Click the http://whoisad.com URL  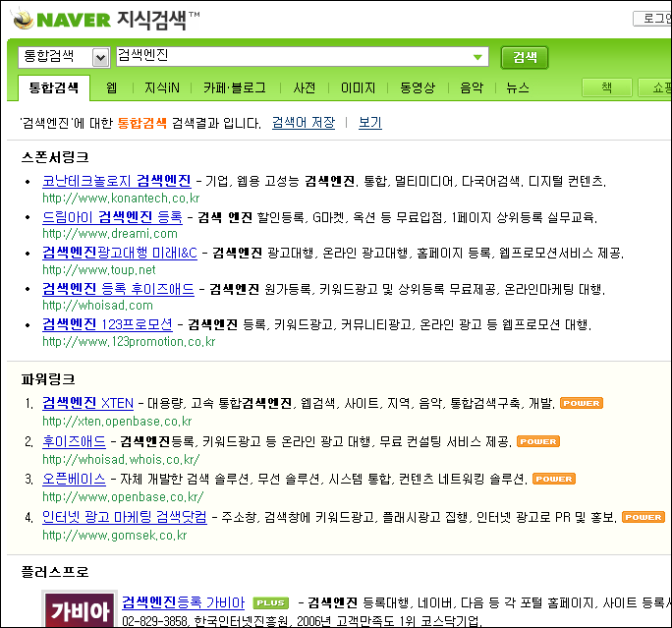(x=97, y=306)
